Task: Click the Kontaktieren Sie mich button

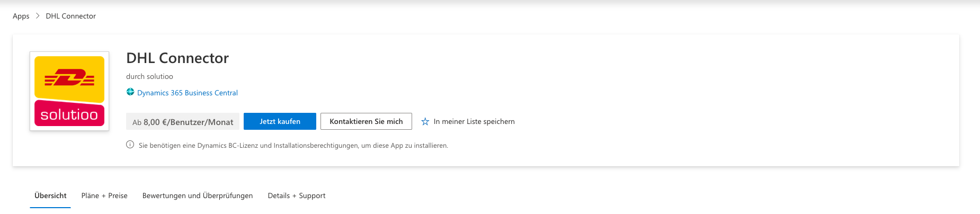Action: [366, 121]
